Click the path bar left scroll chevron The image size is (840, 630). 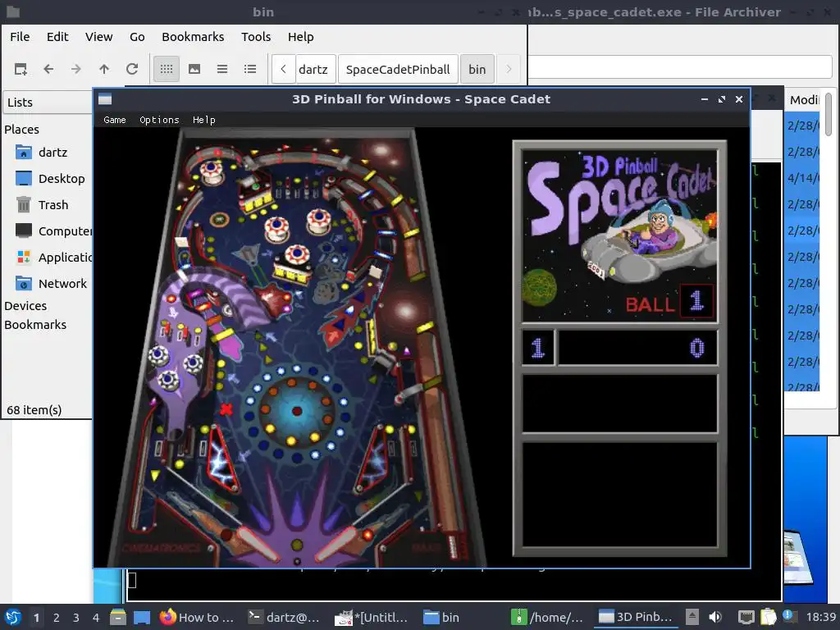283,69
